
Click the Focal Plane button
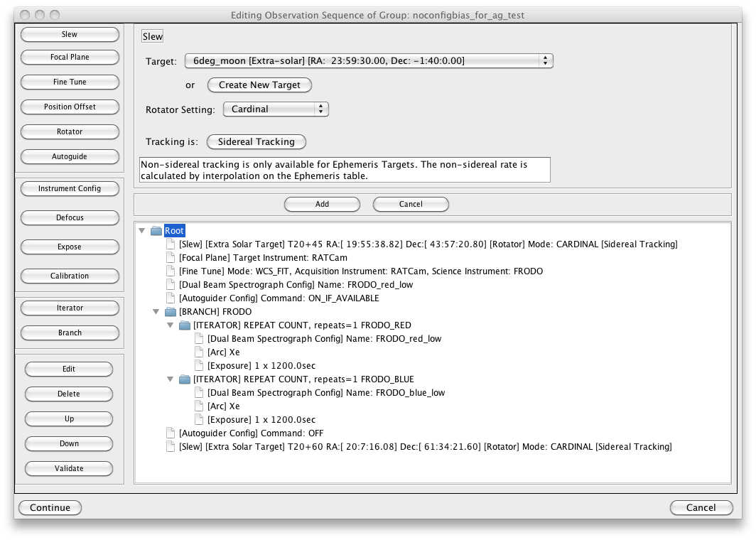70,57
